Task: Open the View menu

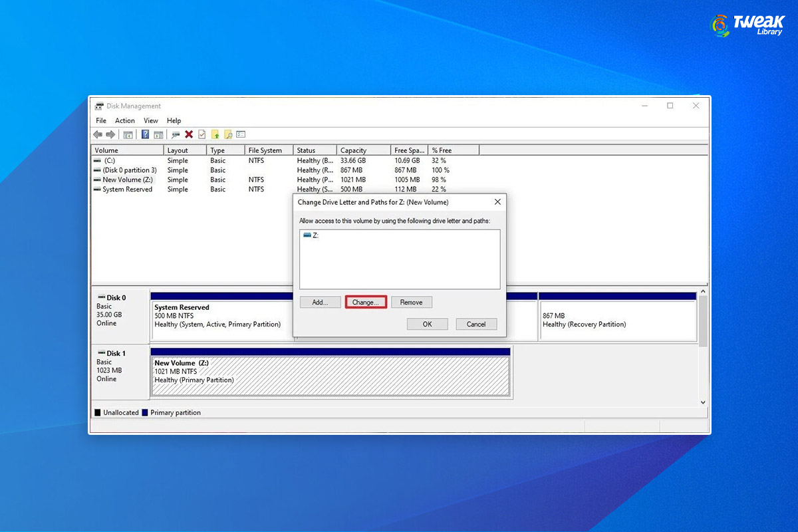Action: (151, 120)
